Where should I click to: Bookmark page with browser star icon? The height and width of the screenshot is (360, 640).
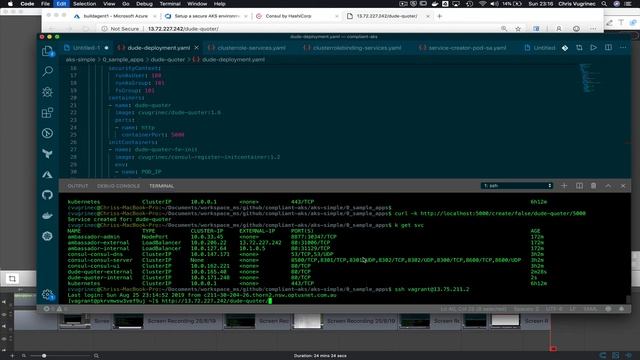click(x=518, y=29)
